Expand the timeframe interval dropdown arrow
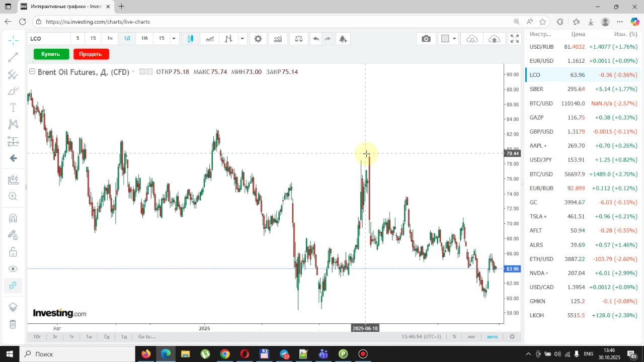 [x=174, y=39]
